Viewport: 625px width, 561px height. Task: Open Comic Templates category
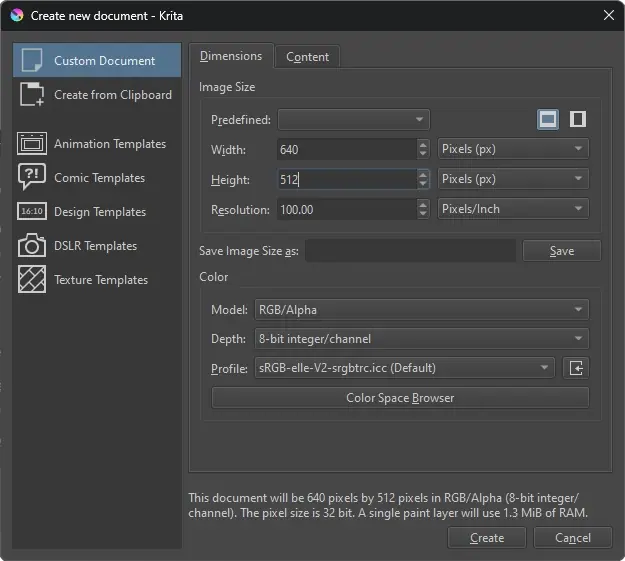pos(99,178)
